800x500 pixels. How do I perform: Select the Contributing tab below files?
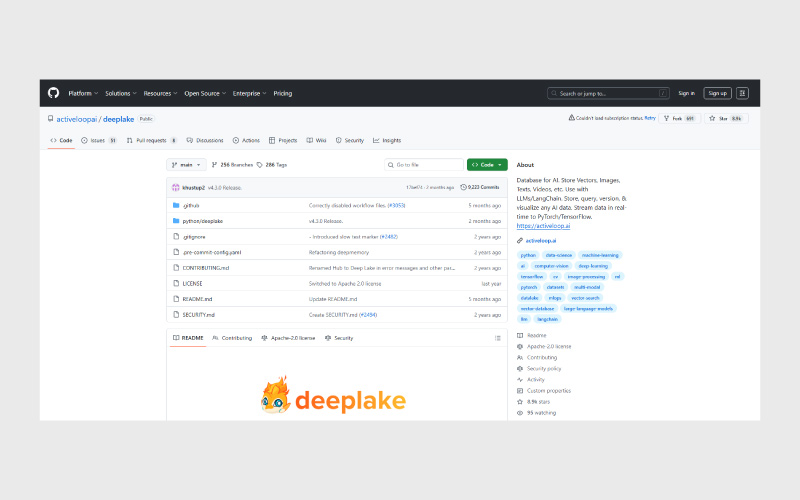tap(232, 338)
